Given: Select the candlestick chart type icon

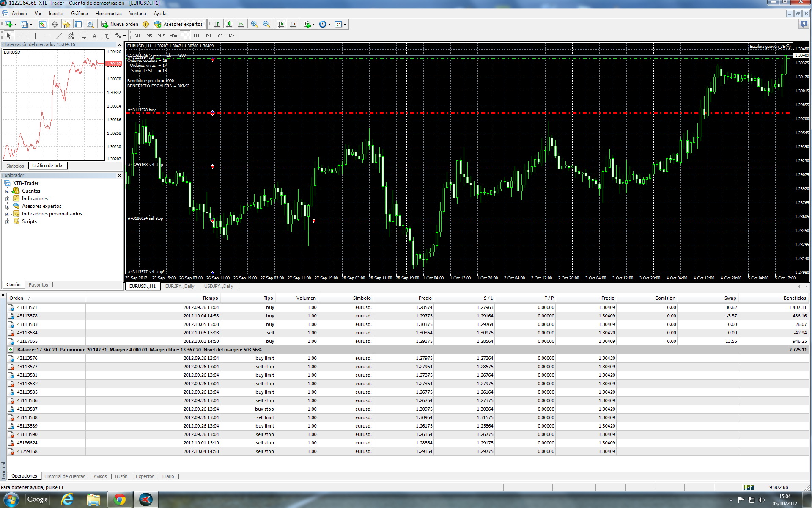Looking at the screenshot, I should pos(229,24).
